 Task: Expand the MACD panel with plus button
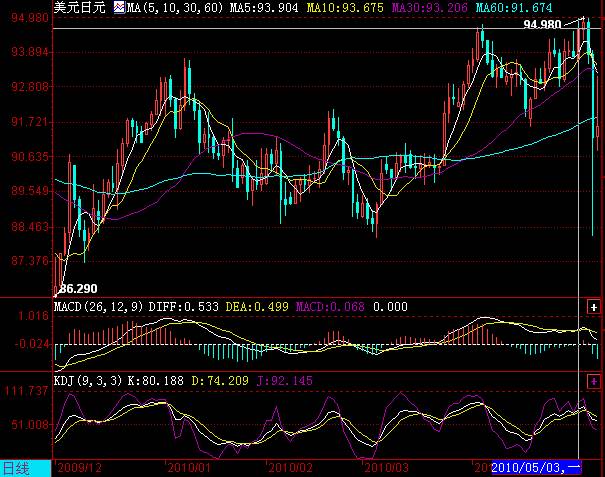pos(593,307)
